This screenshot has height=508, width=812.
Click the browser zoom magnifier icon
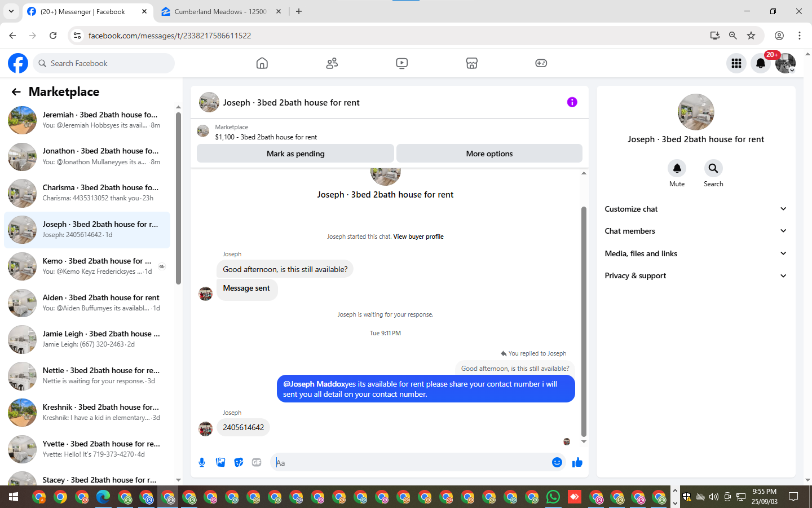(x=733, y=36)
